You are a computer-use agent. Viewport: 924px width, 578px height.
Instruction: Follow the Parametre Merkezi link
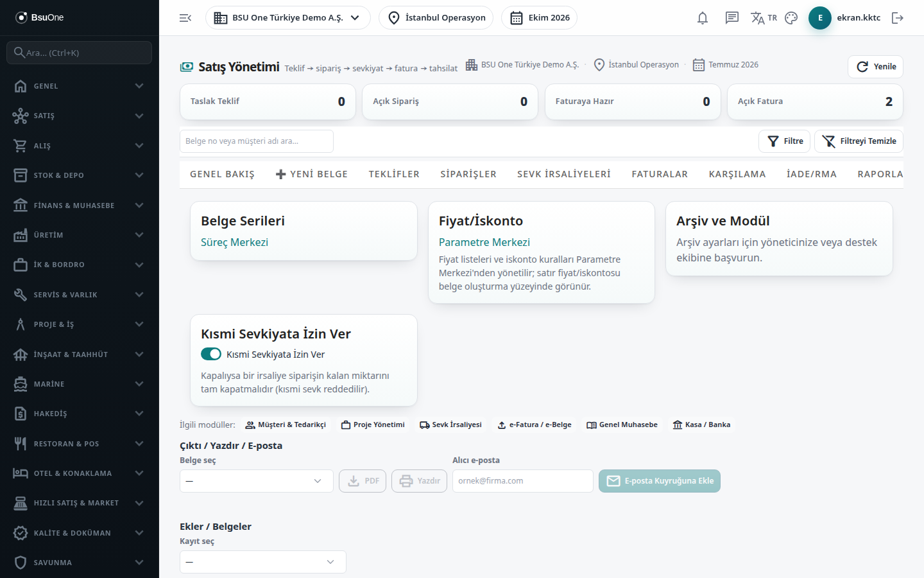[x=484, y=242]
